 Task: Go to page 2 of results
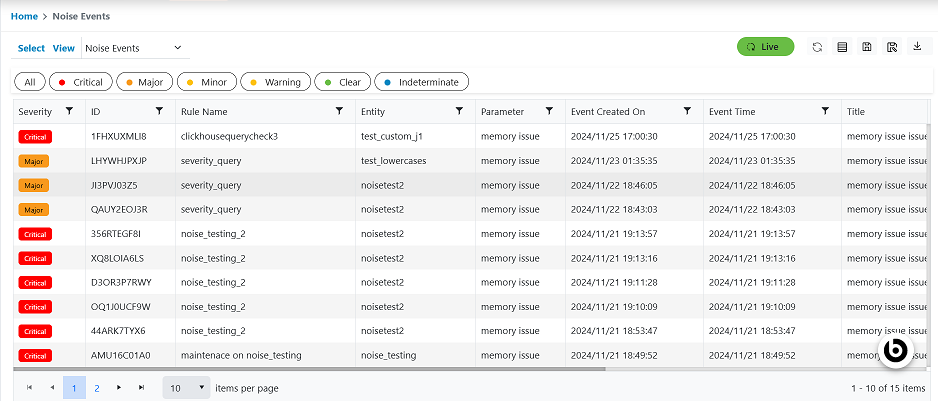[97, 387]
